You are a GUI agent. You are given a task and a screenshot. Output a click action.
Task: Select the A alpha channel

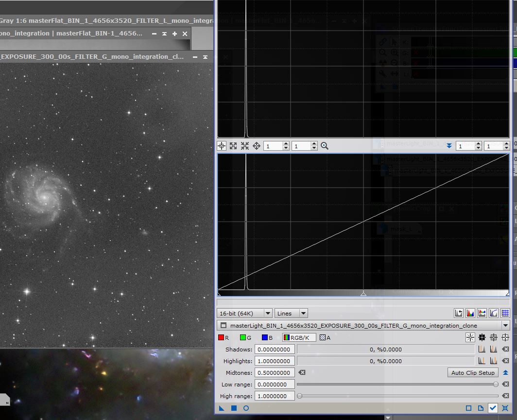click(x=325, y=337)
